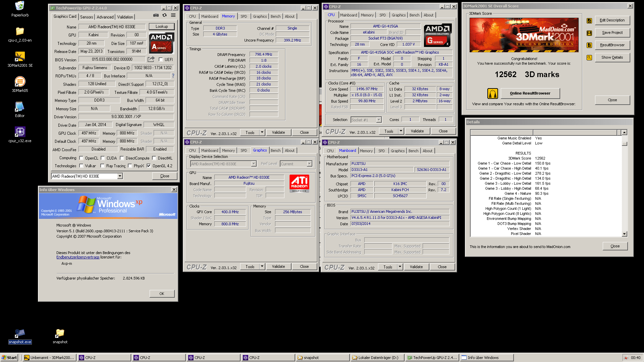Open SPD tab in Memory CPU-Z window
The width and height of the screenshot is (644, 362).
(244, 16)
